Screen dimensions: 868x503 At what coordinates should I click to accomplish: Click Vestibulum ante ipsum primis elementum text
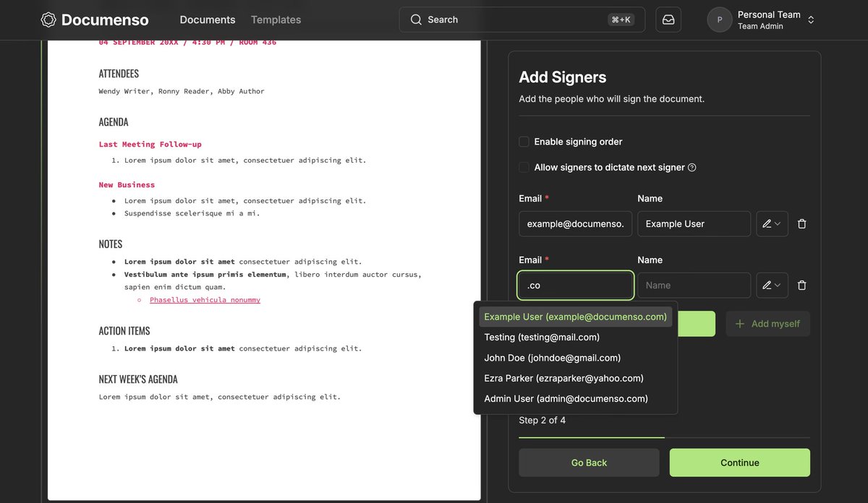[x=205, y=275]
